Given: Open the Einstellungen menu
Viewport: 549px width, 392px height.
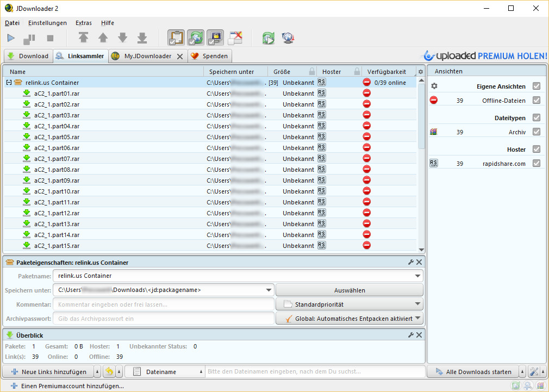Looking at the screenshot, I should [x=47, y=23].
